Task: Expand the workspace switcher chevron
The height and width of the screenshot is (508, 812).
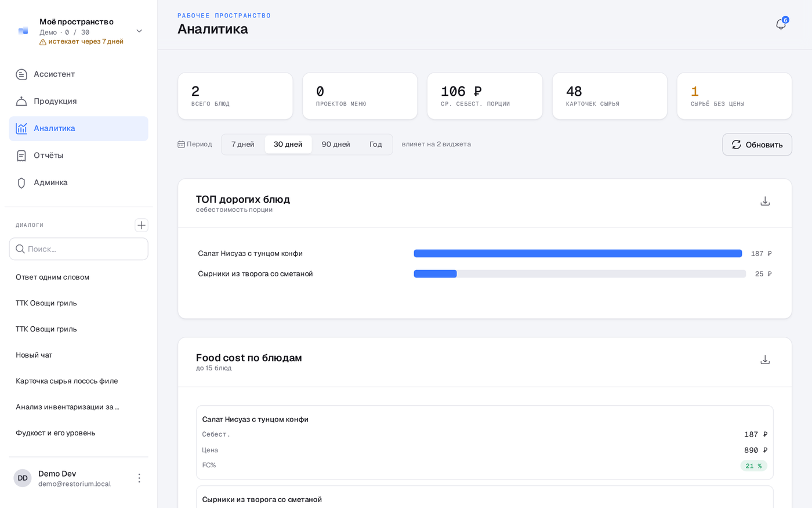Action: point(139,31)
